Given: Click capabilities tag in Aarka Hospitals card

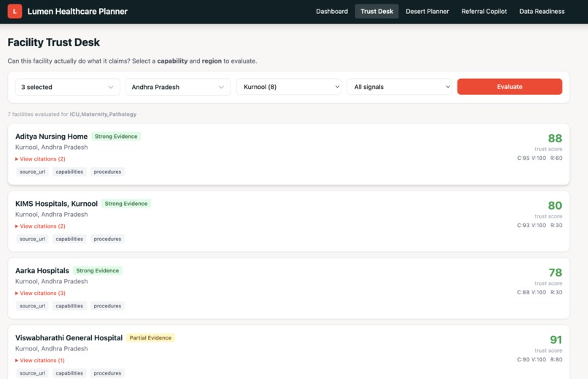Looking at the screenshot, I should (x=69, y=306).
